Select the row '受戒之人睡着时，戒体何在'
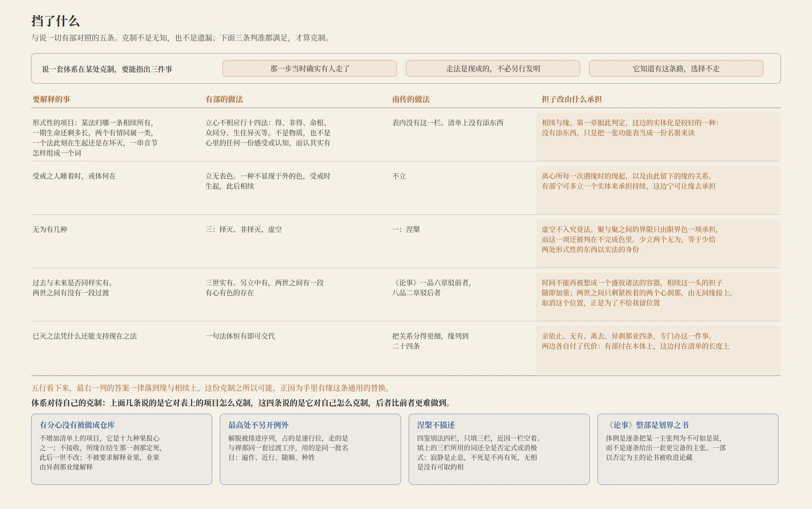812x509 pixels. coord(406,188)
